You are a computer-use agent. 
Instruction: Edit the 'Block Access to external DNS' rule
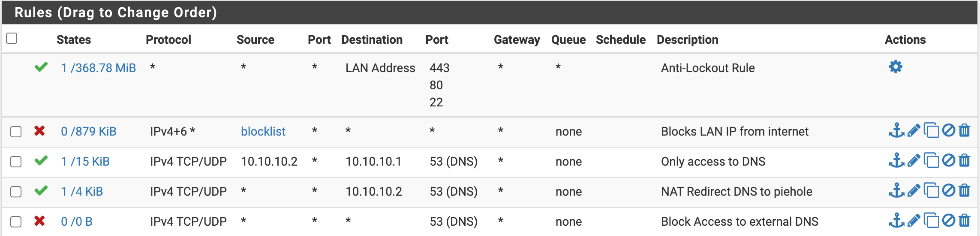point(914,221)
